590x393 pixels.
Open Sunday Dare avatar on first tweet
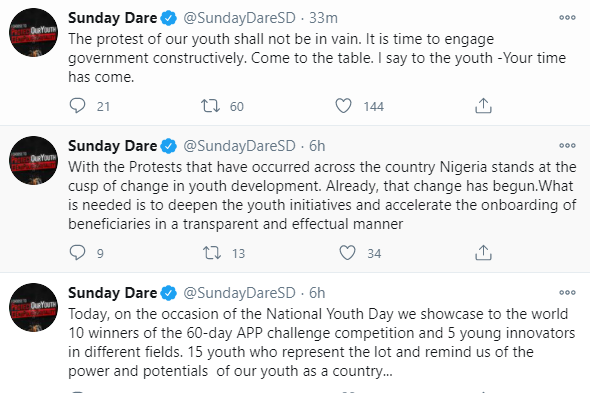pos(33,32)
